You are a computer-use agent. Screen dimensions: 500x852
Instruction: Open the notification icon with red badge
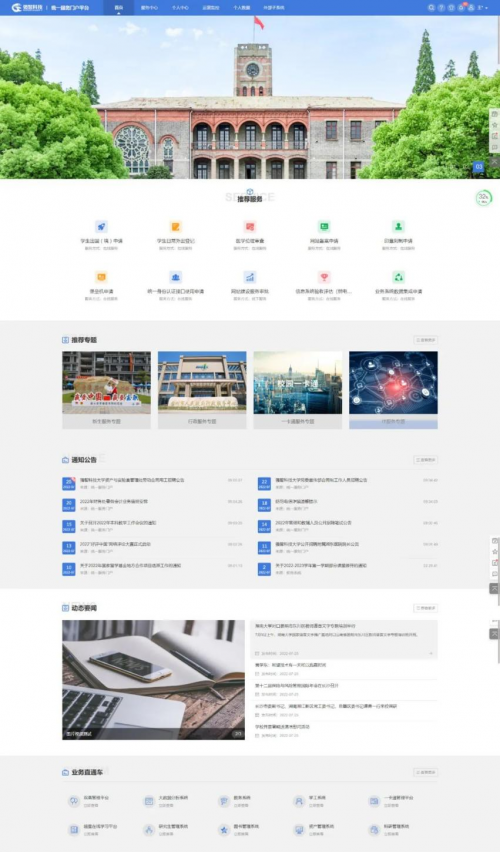coord(461,7)
